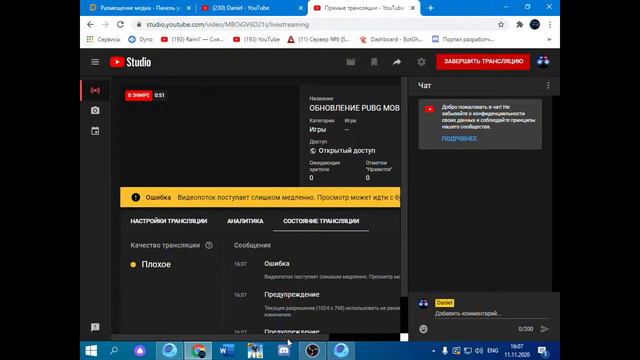
Task: Click the bookmark marker icon in the header
Action: coord(374,62)
